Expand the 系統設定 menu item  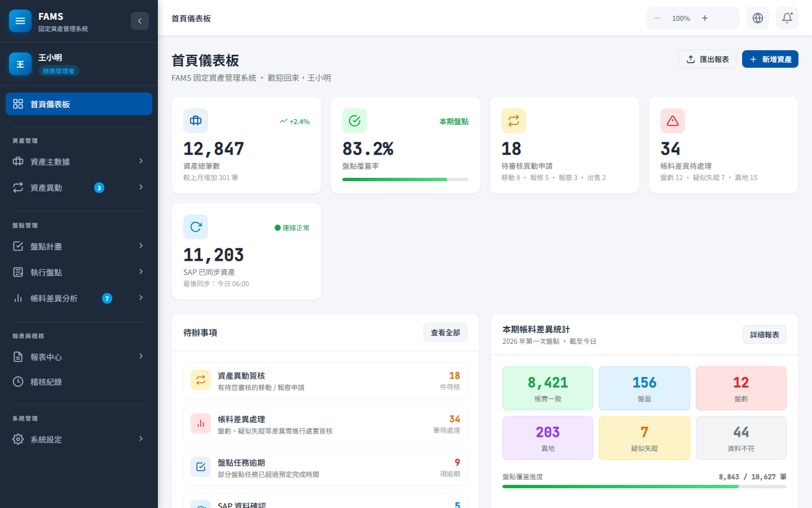pyautogui.click(x=79, y=439)
